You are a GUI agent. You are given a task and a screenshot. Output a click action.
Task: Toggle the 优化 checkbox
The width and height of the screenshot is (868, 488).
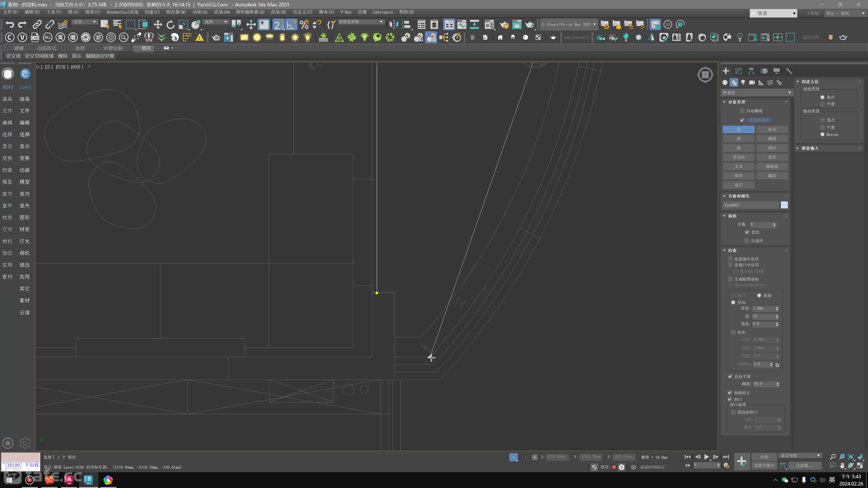(747, 232)
